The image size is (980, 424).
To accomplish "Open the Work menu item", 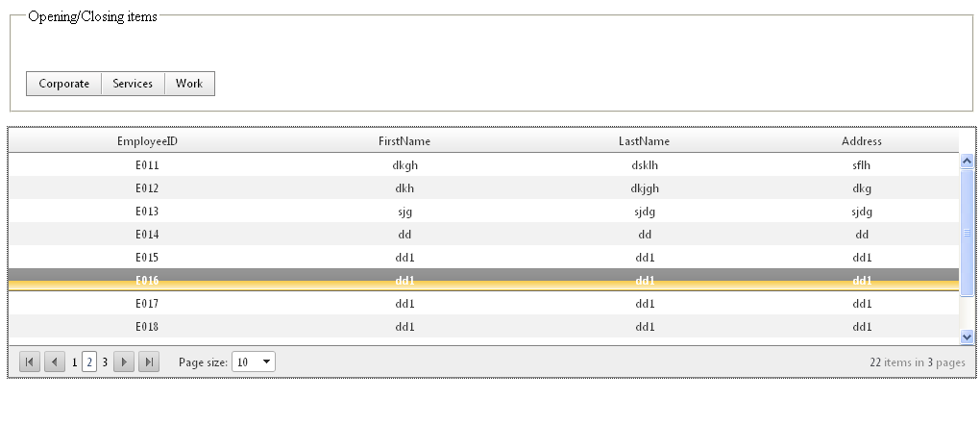I will click(189, 84).
